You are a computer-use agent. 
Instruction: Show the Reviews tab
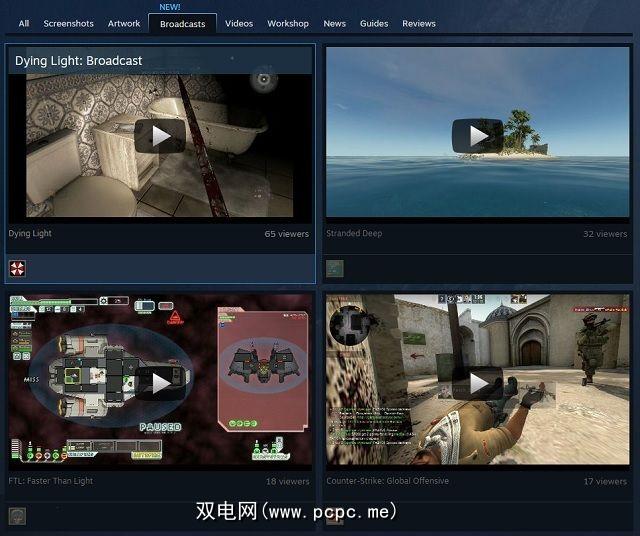[419, 24]
